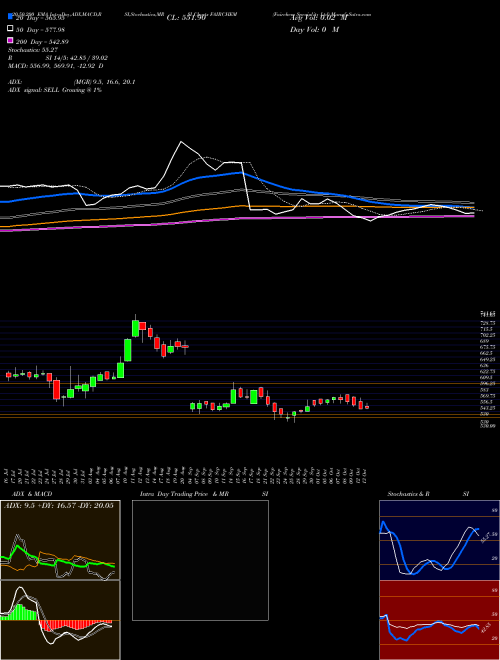Click the 'Day Vol: 0 M' text
Viewport: 500px width, 660px height.
pyautogui.click(x=315, y=29)
